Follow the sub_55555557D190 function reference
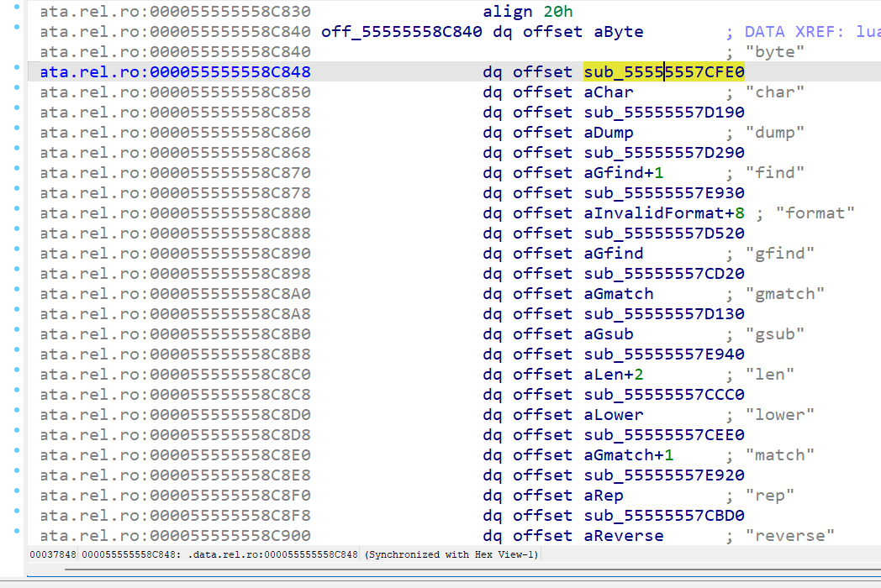 pos(663,113)
